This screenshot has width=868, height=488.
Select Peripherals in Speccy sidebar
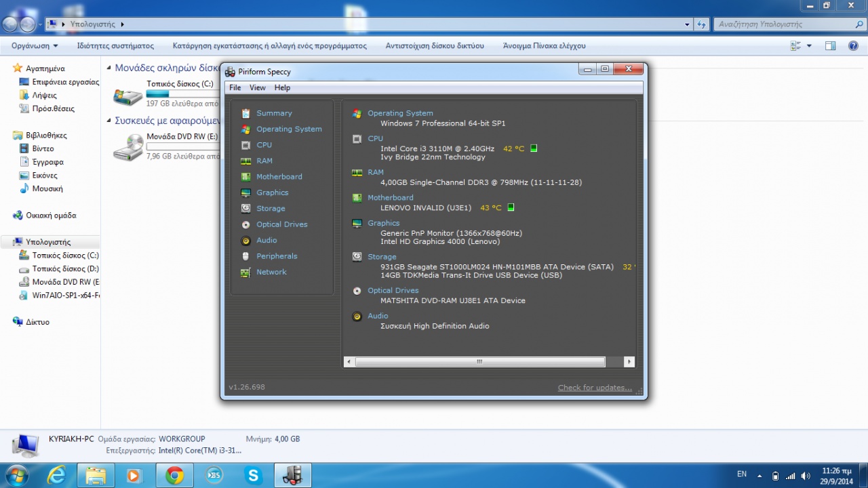point(277,256)
